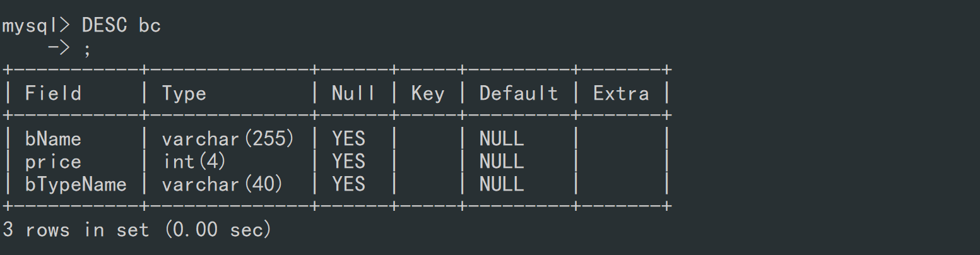This screenshot has height=255, width=980.
Task: Click YES in the bName row
Action: point(349,138)
